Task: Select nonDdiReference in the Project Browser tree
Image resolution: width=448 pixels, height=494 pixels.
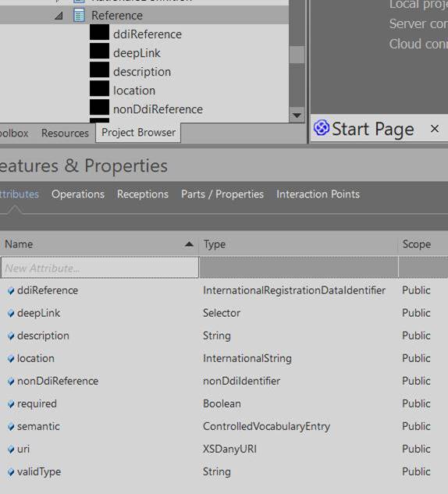Action: point(158,109)
